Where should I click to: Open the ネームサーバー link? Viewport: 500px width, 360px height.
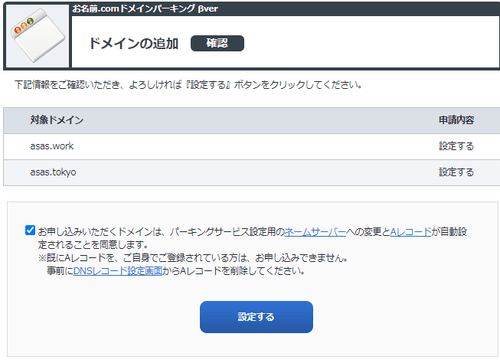(315, 231)
